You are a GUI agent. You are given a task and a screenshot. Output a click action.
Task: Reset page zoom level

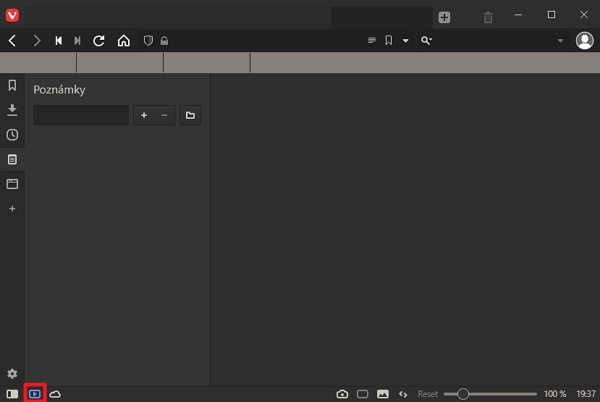427,394
